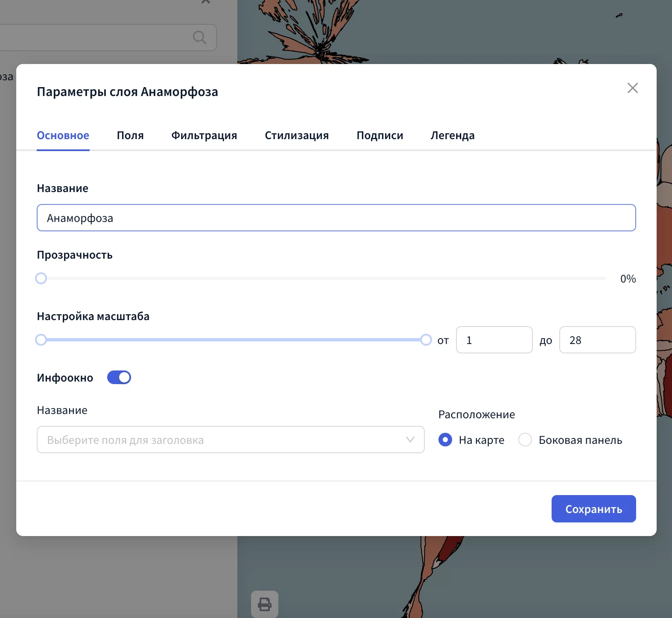Click the scale slider right handle
This screenshot has height=618, width=672.
[426, 340]
